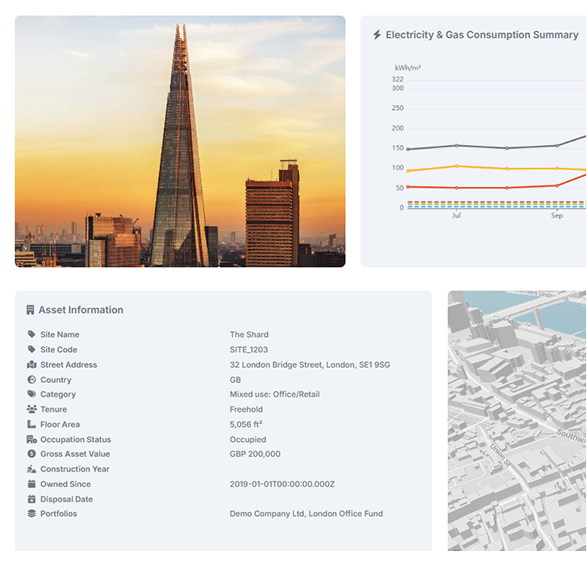Click the 'Site Code' label
Viewport: 587px width, 564px height.
click(x=59, y=350)
